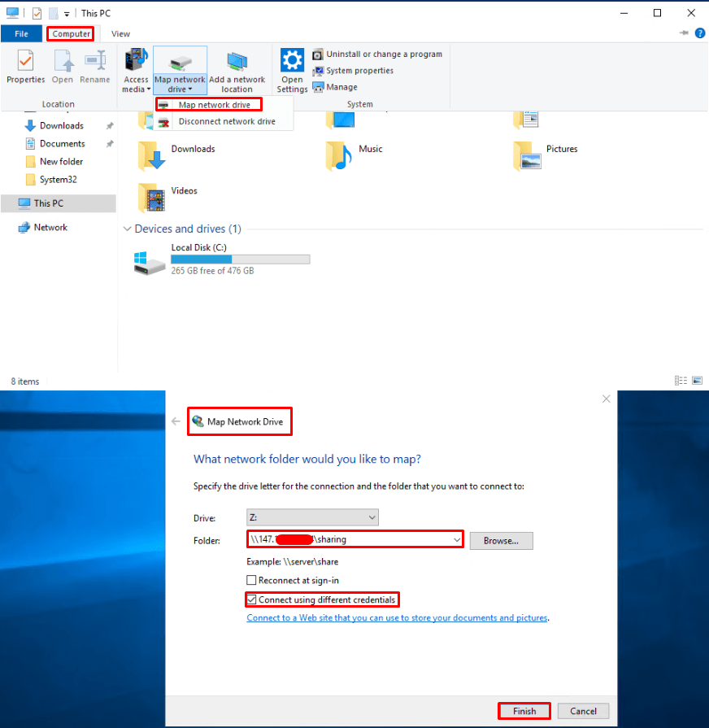Open the Local Disk (C:) drive

[x=150, y=262]
